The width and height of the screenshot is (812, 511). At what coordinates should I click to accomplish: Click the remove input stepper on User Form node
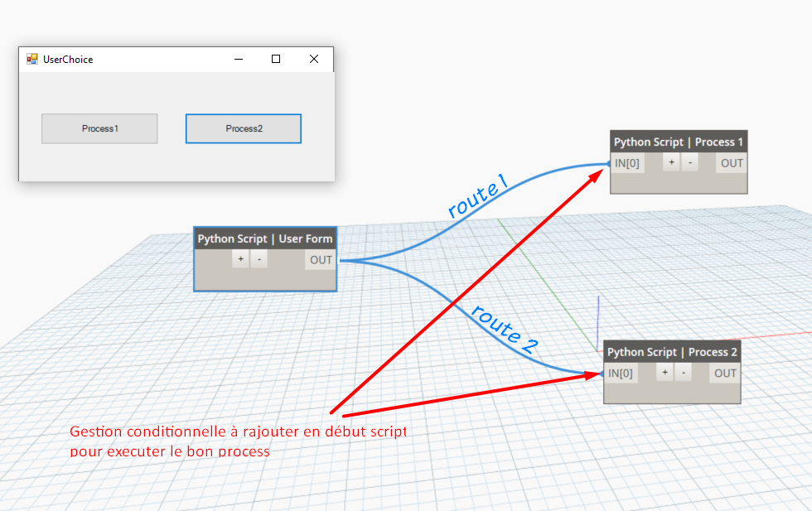click(258, 258)
